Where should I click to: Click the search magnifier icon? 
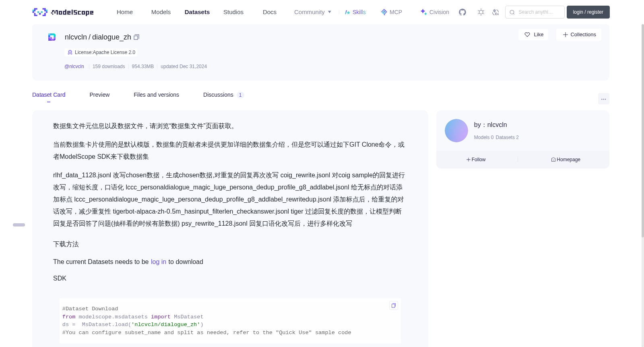click(512, 12)
